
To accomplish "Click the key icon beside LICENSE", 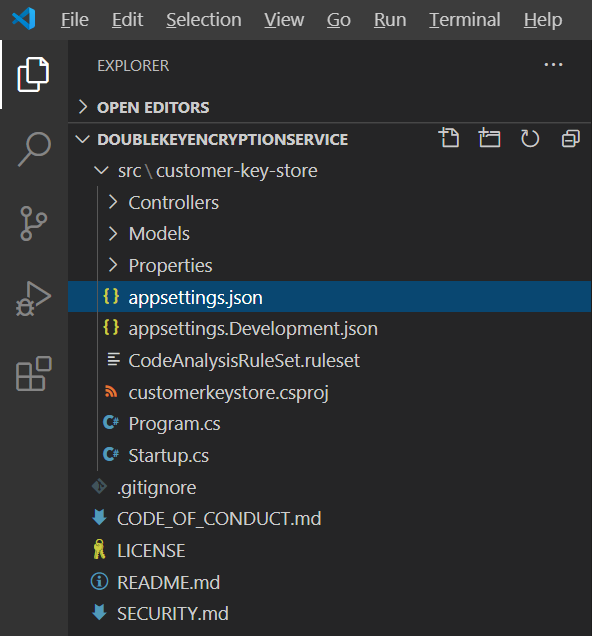I will pyautogui.click(x=99, y=549).
